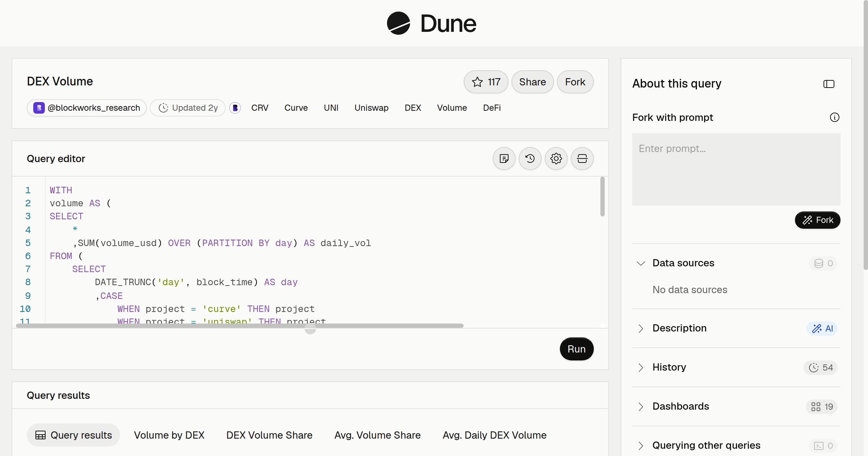Screen dimensions: 868x456
Task: Click the blockworks team badge icon
Action: coord(235,108)
